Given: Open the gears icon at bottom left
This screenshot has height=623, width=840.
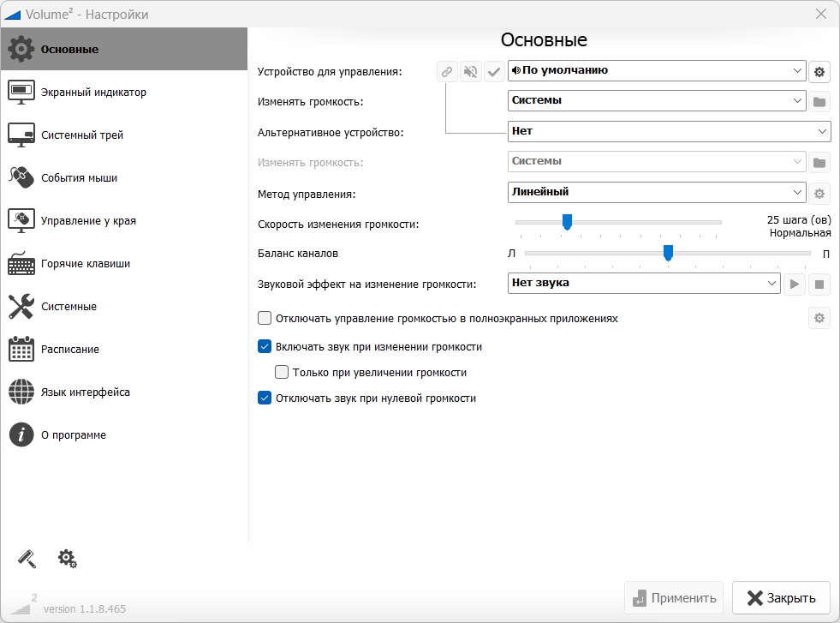Looking at the screenshot, I should 68,559.
